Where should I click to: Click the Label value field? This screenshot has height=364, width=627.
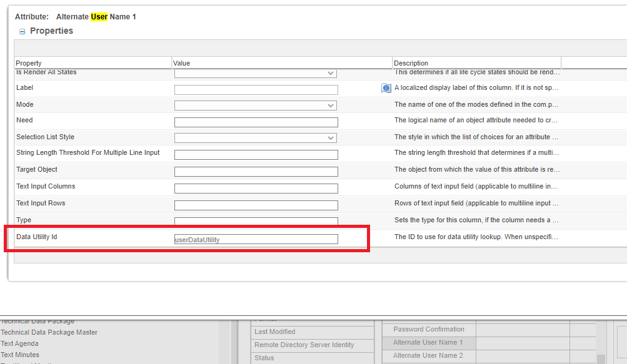255,89
